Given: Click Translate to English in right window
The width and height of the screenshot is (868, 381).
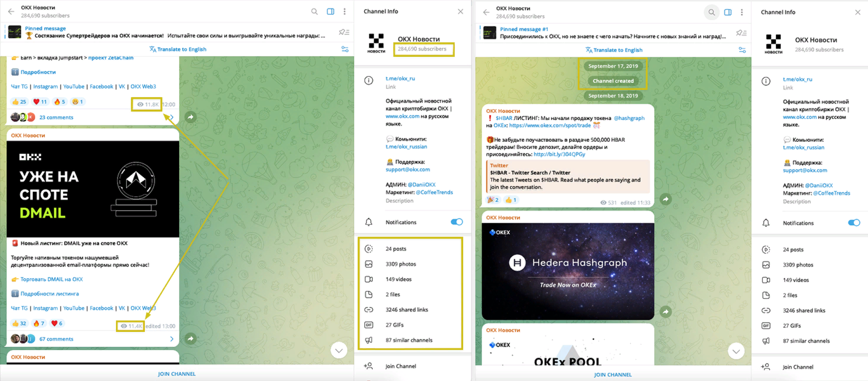Looking at the screenshot, I should point(614,50).
